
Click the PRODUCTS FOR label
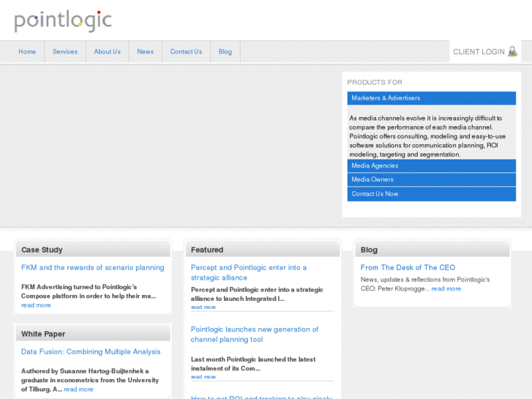tap(375, 83)
